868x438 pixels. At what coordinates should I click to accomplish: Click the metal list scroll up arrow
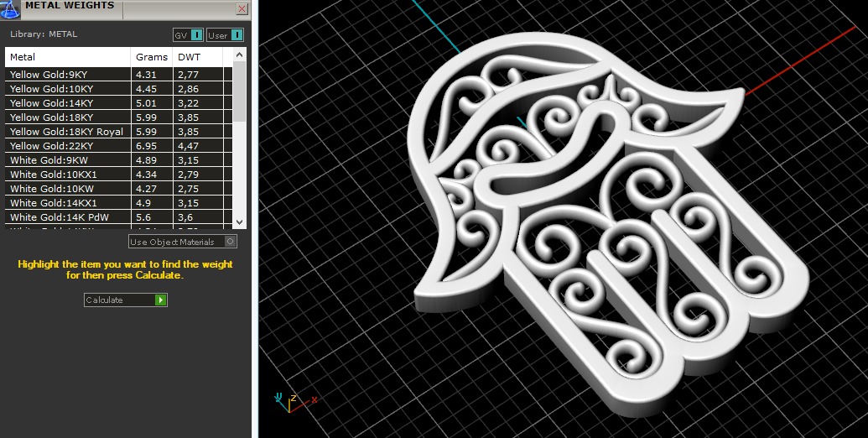coord(239,55)
